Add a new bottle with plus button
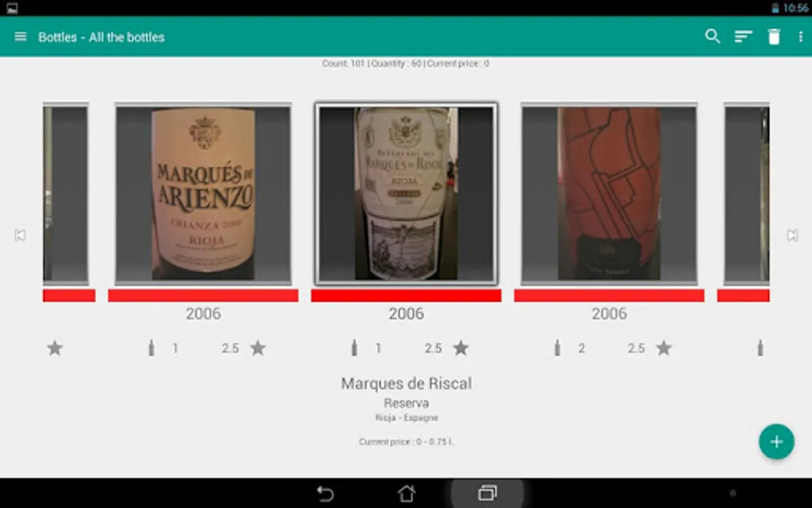 (x=776, y=441)
